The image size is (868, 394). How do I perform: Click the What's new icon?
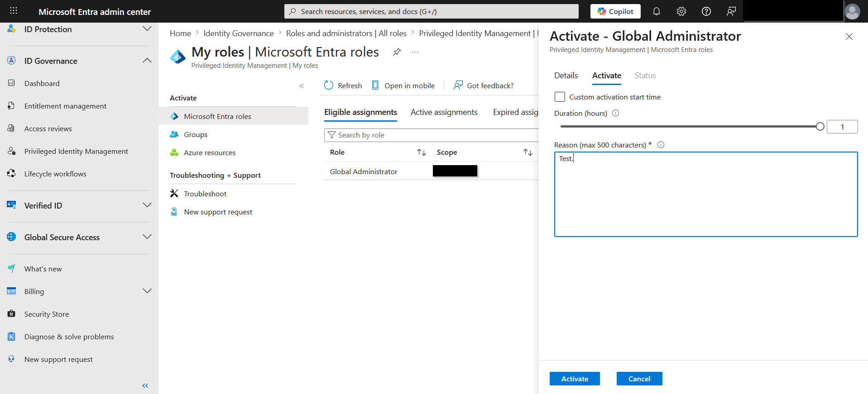(x=11, y=268)
